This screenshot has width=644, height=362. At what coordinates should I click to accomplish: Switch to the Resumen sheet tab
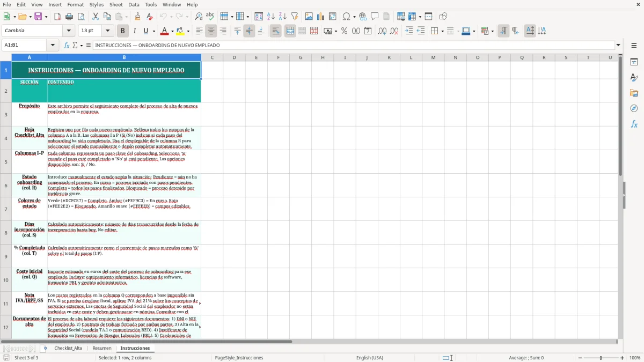click(102, 348)
